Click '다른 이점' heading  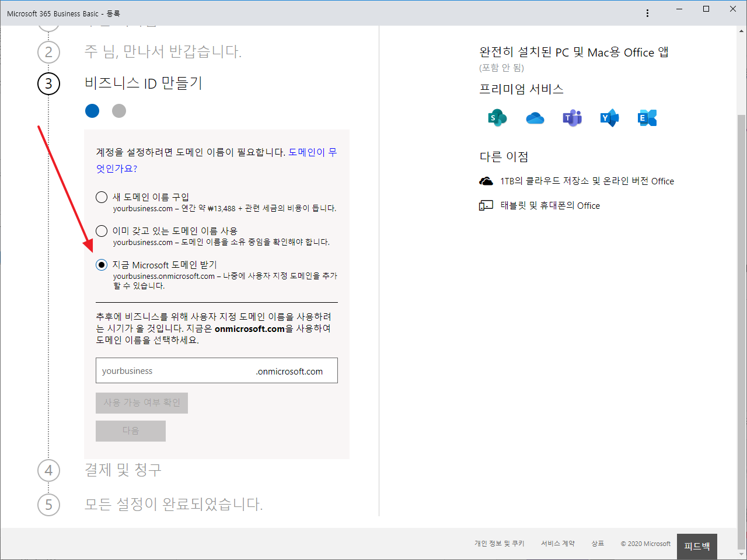pos(504,157)
